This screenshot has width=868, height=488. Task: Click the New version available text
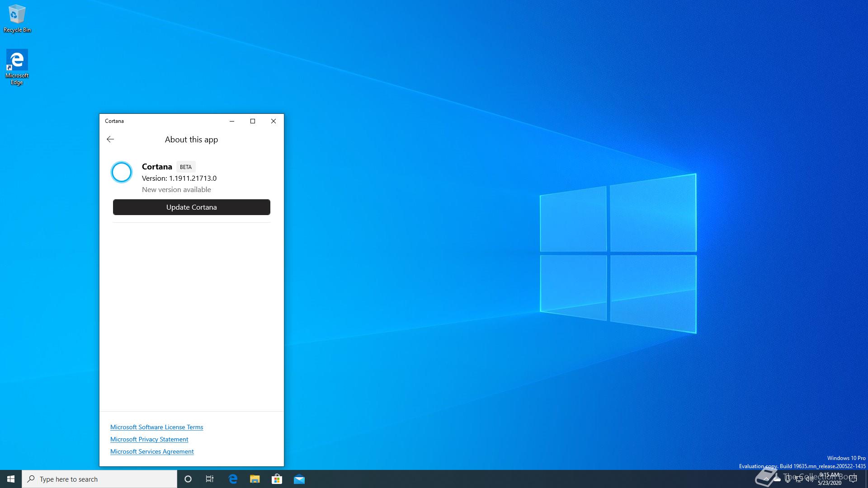176,190
